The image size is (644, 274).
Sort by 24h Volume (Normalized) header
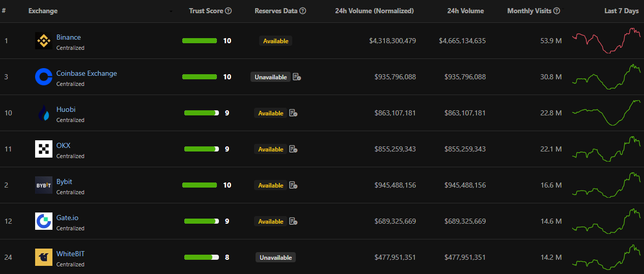click(374, 11)
